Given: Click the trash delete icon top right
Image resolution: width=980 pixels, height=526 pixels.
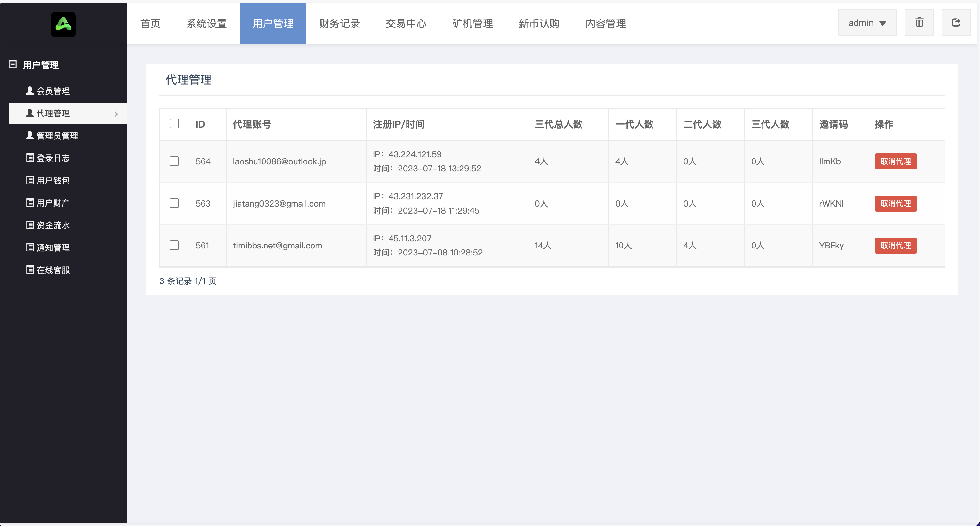Looking at the screenshot, I should (x=919, y=22).
